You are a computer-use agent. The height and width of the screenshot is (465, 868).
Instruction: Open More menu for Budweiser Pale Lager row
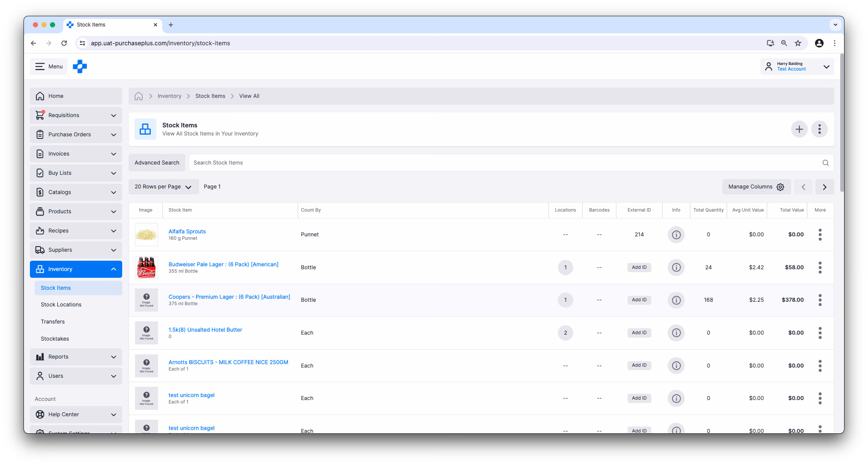tap(820, 268)
